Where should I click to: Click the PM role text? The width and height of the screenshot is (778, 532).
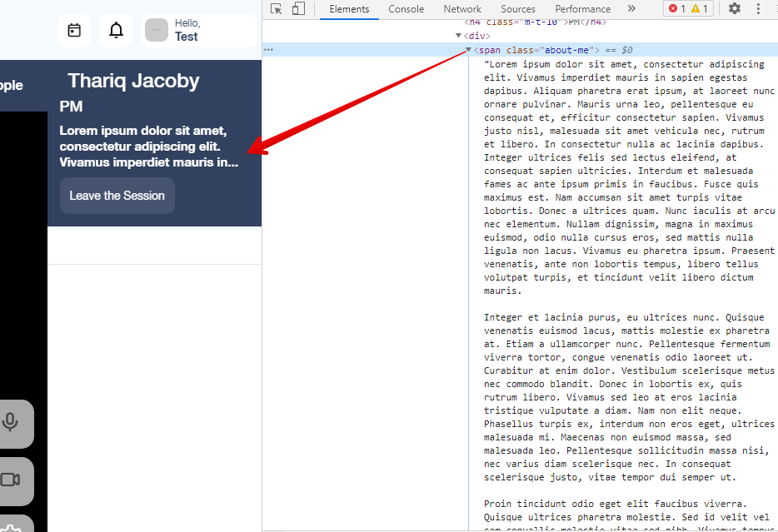[71, 107]
